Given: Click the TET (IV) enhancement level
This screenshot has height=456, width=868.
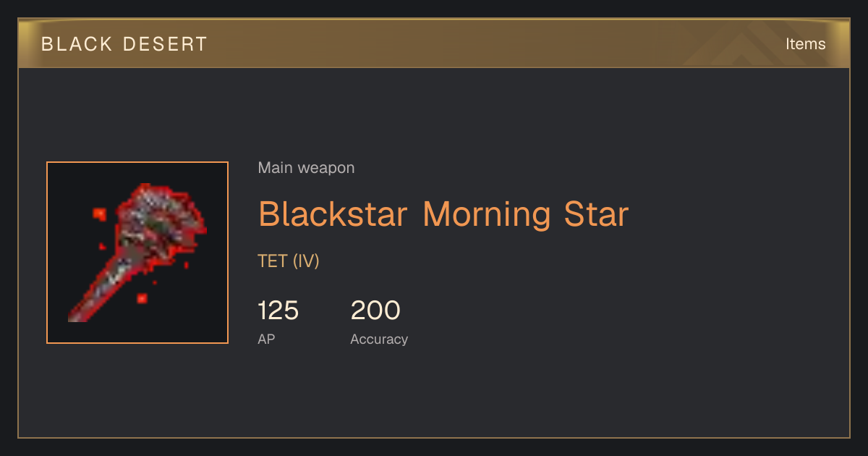Looking at the screenshot, I should pos(289,261).
